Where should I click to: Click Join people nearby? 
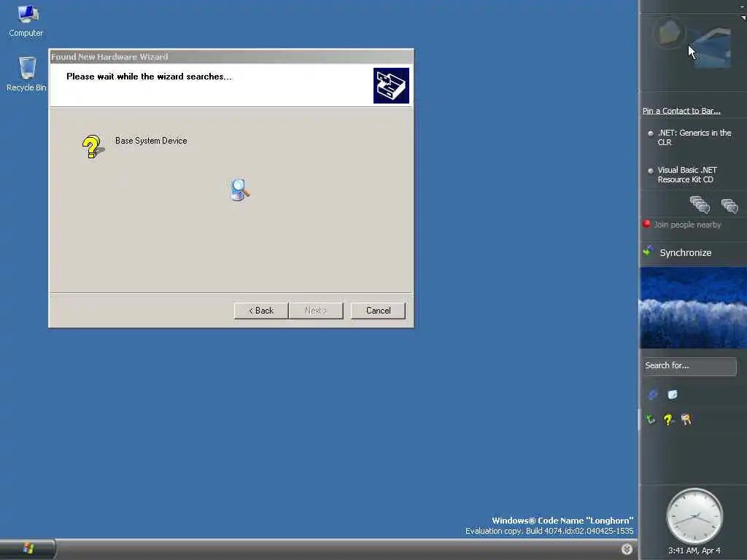click(687, 225)
